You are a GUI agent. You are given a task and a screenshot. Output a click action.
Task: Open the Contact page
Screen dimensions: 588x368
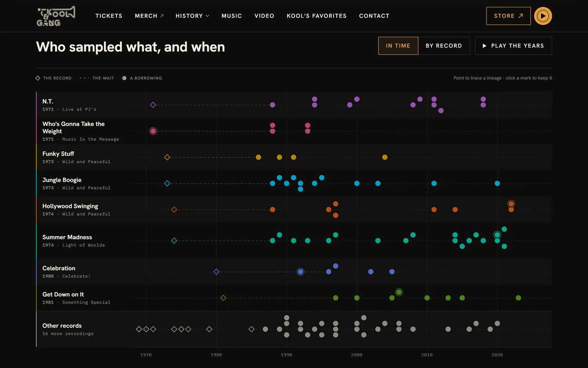point(374,16)
